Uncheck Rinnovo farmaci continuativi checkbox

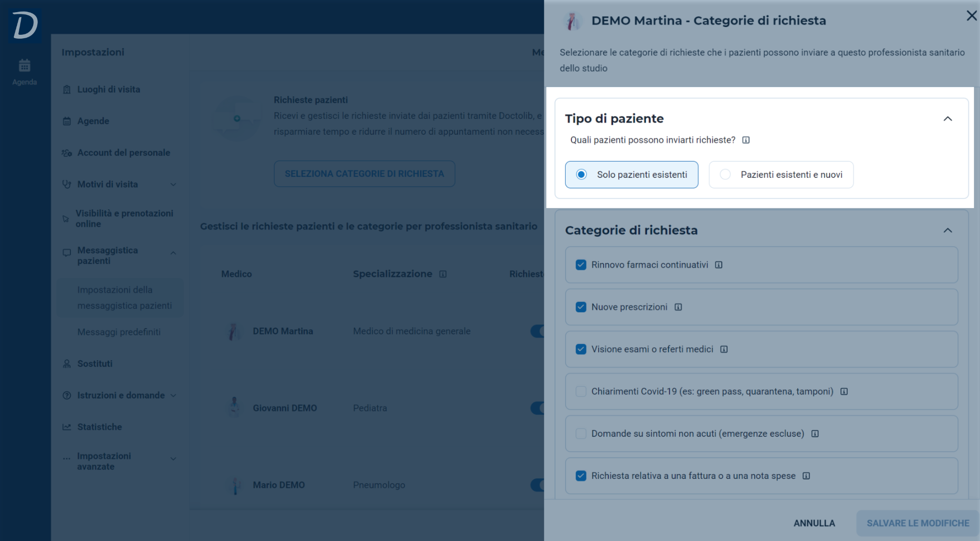[581, 265]
